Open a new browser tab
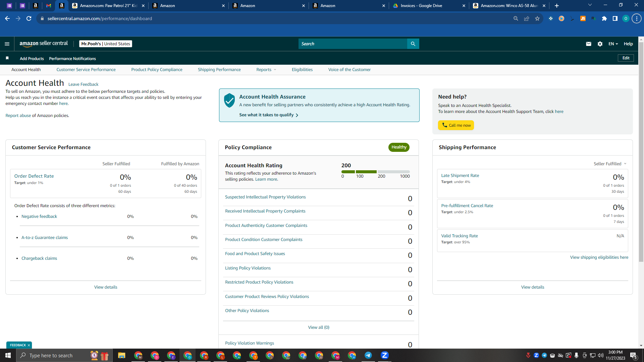644x362 pixels. (557, 6)
